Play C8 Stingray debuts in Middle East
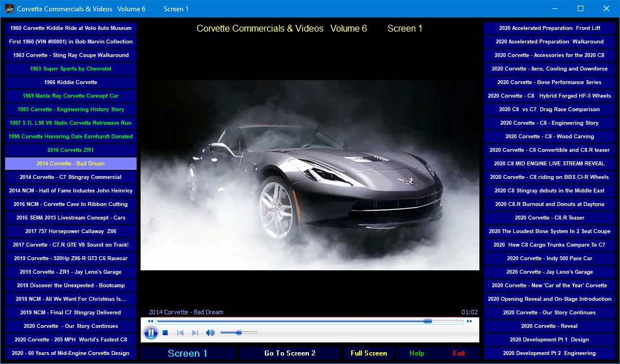 tap(549, 191)
